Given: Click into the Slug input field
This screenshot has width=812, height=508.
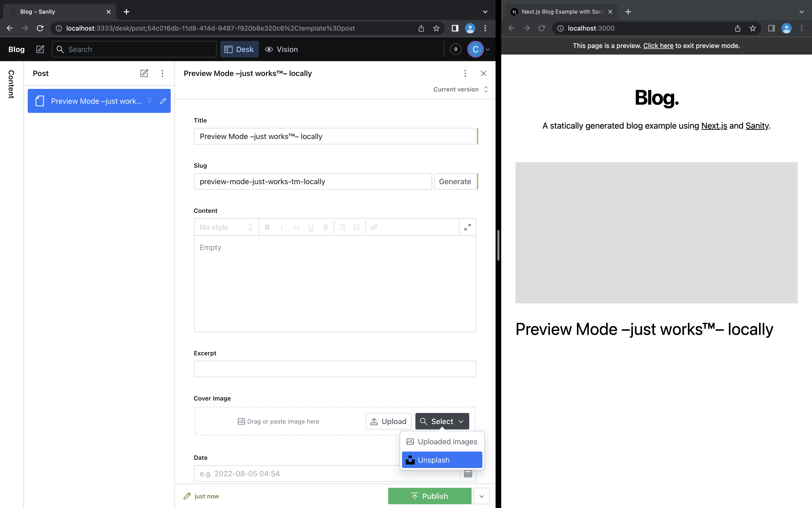Looking at the screenshot, I should (x=313, y=181).
